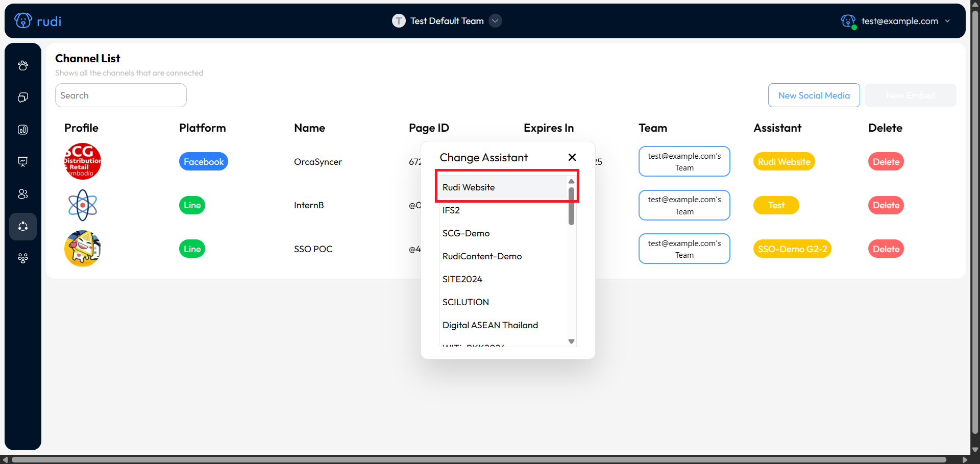Click the Platform column header
This screenshot has width=980, height=464.
pyautogui.click(x=202, y=128)
